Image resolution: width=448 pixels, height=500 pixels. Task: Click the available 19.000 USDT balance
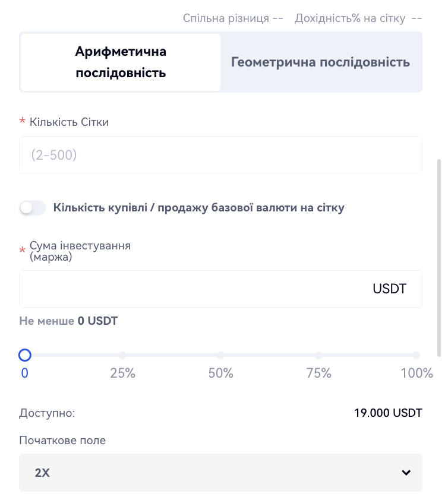pos(387,413)
